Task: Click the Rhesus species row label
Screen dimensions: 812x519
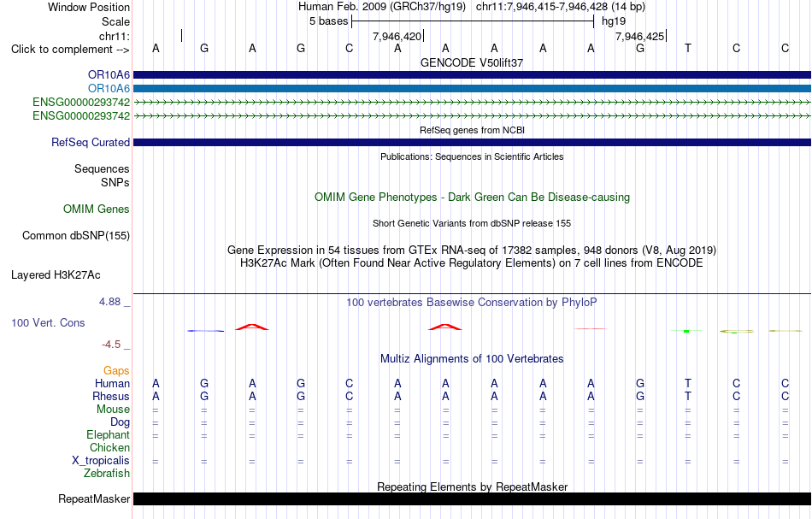Action: pyautogui.click(x=111, y=397)
